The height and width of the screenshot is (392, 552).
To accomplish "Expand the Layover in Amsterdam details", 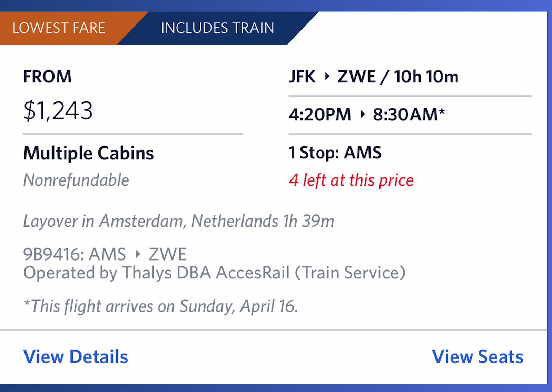I will (x=179, y=221).
